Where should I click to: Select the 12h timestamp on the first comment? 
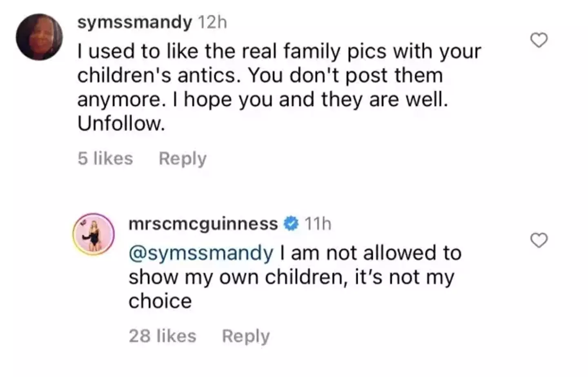point(212,22)
